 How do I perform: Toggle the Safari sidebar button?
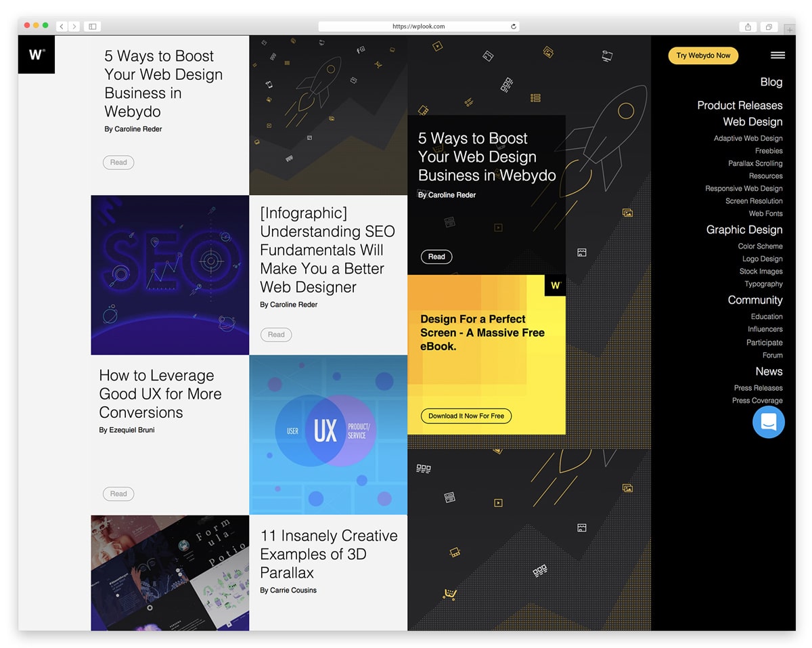93,26
